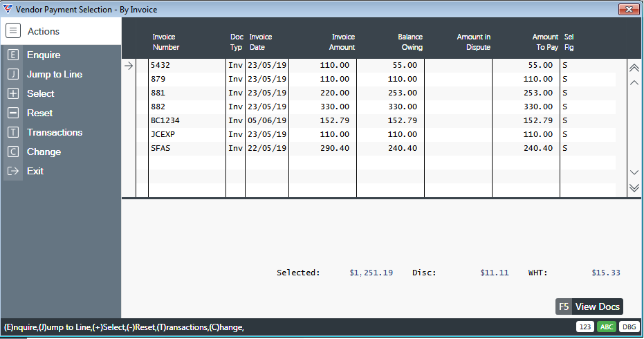Click invoice amount 220.00
Image resolution: width=644 pixels, height=339 pixels.
pos(335,93)
